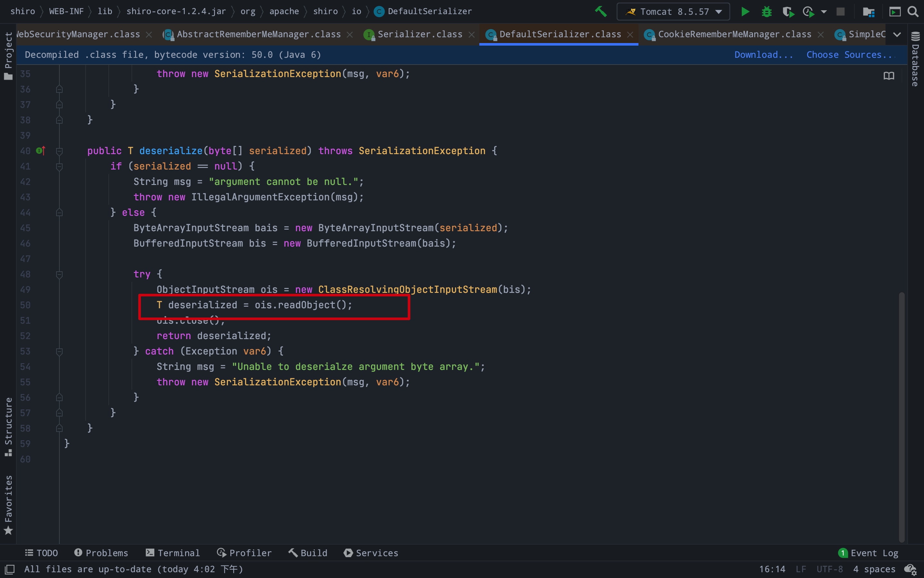Collapse try block fold on line 48

59,274
